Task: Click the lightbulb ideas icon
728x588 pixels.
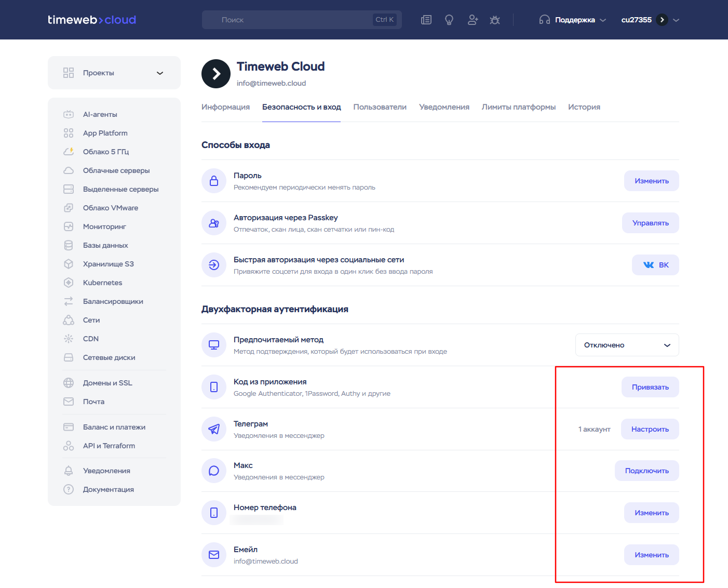Action: (449, 20)
